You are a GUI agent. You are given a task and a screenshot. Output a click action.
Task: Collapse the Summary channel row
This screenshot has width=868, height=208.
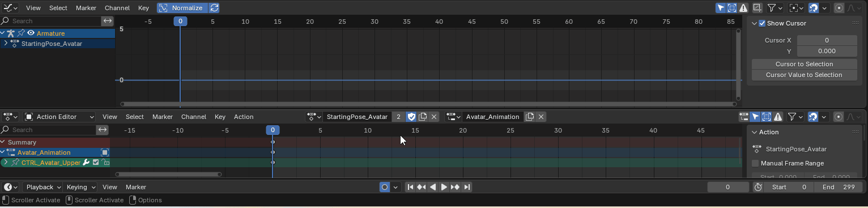(x=3, y=142)
